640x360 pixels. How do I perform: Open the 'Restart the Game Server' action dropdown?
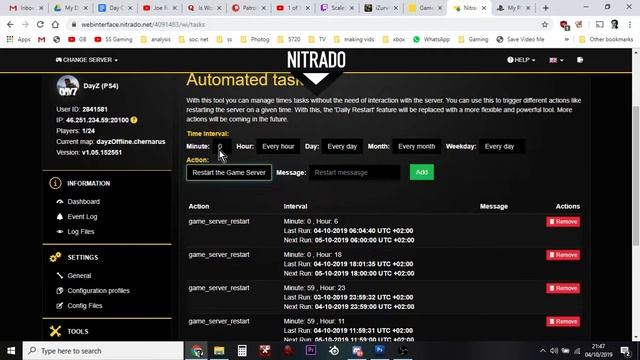(x=229, y=173)
